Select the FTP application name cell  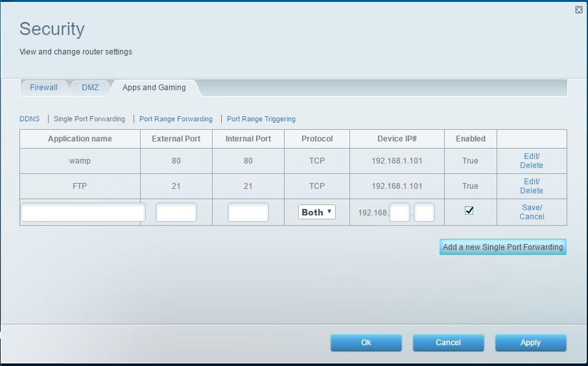(x=80, y=186)
